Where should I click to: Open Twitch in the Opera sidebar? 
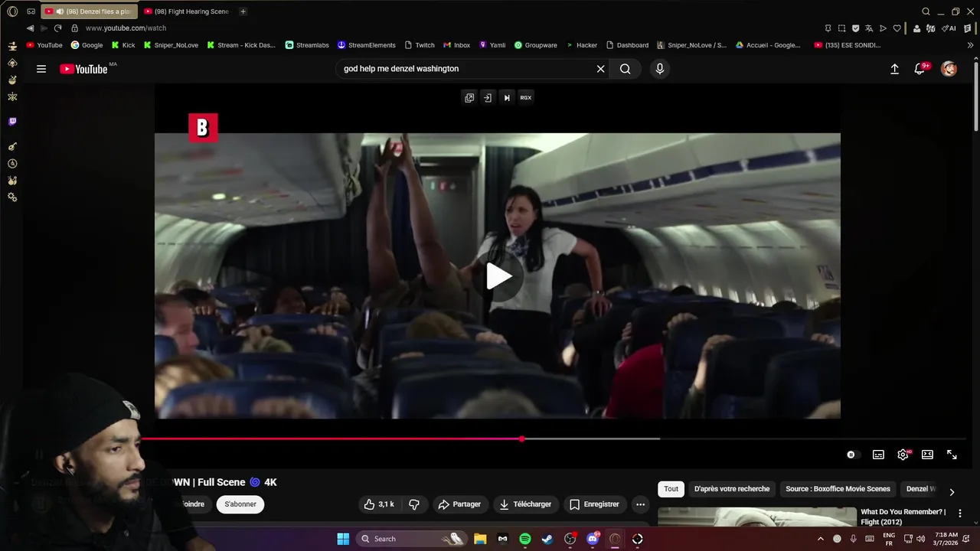coord(12,122)
